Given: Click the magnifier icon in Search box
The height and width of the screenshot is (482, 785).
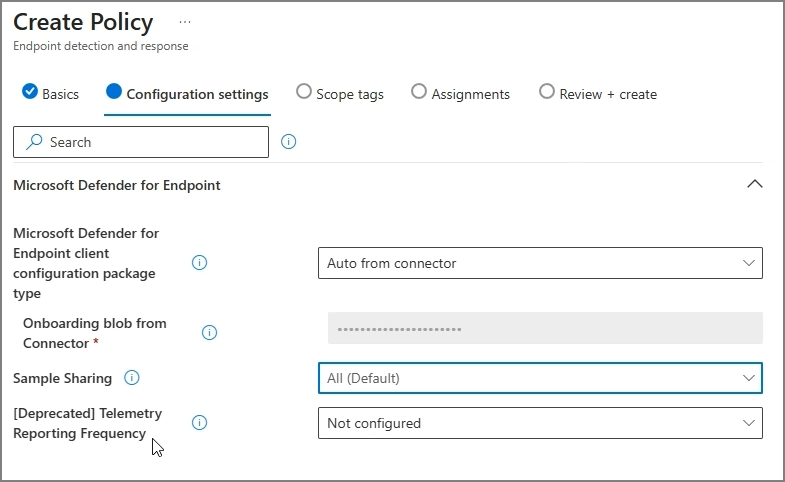Looking at the screenshot, I should tap(34, 142).
